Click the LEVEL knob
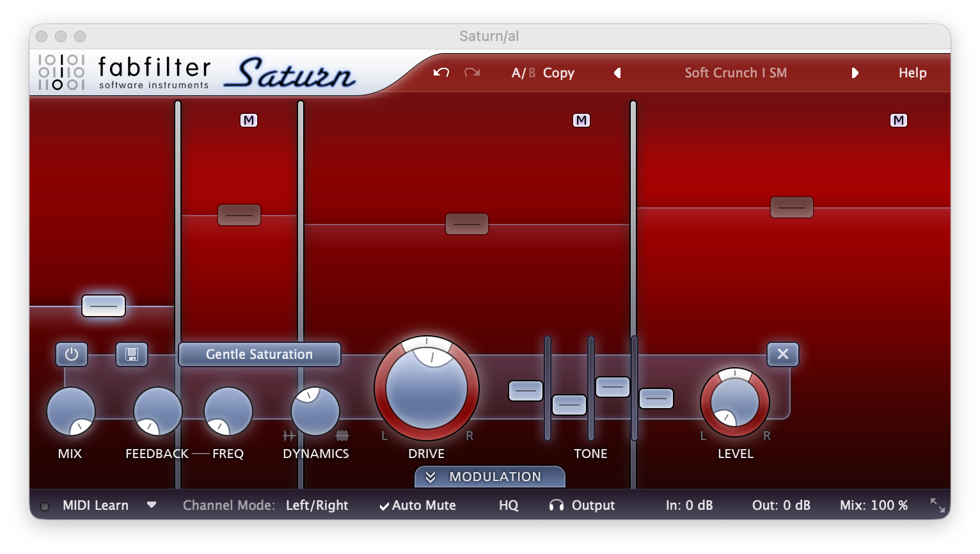 click(x=735, y=402)
